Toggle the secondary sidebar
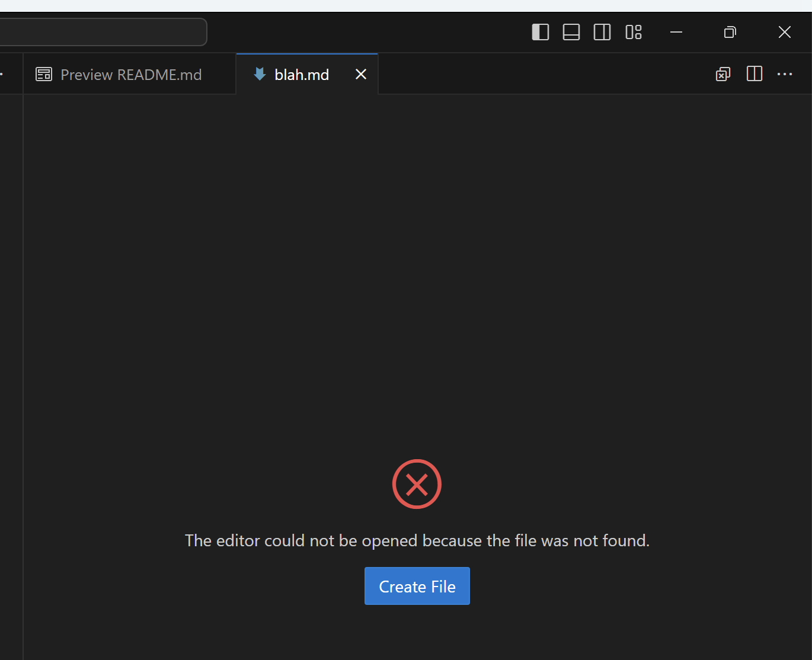 point(602,32)
